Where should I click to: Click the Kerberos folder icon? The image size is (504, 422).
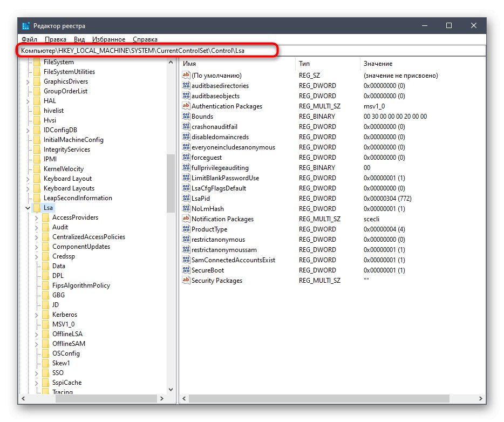click(46, 314)
